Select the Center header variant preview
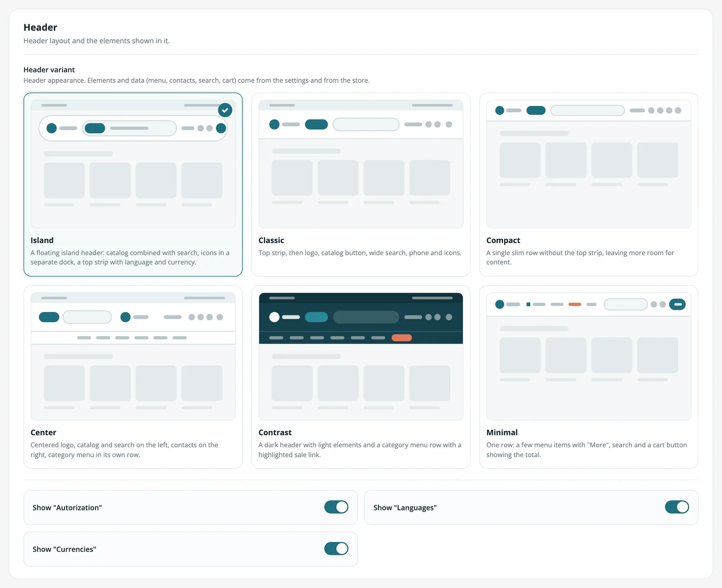This screenshot has width=722, height=588. (x=133, y=356)
